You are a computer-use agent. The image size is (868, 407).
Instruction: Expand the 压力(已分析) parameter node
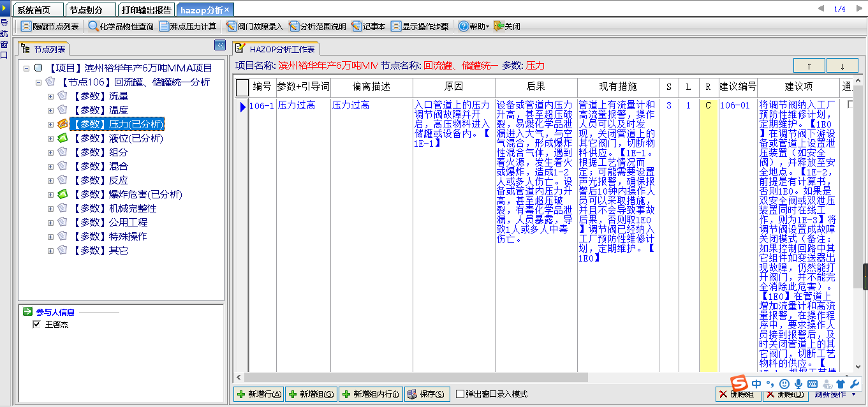(x=51, y=124)
